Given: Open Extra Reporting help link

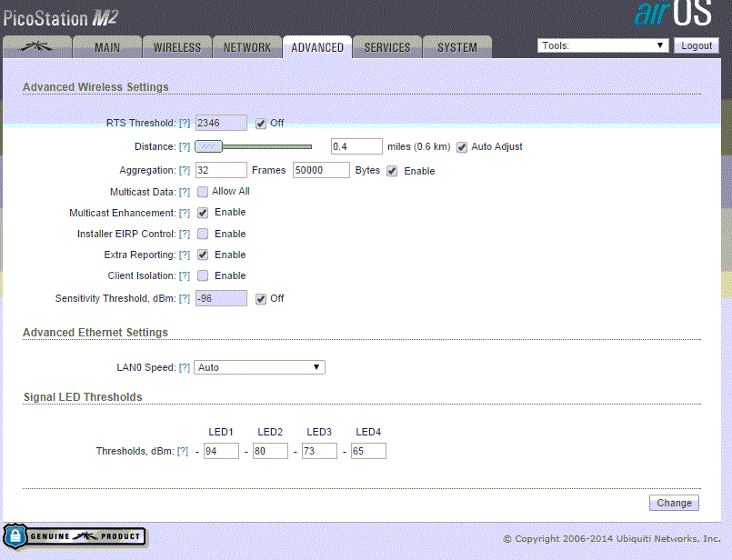Looking at the screenshot, I should tap(185, 255).
